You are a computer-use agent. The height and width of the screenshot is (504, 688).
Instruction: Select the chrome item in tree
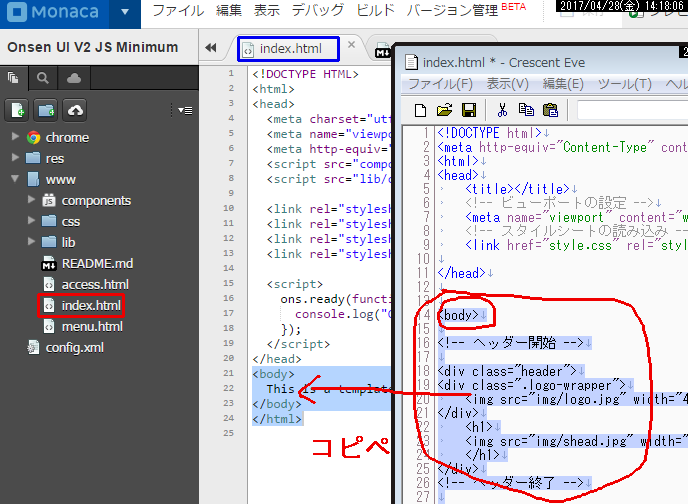coord(67,138)
